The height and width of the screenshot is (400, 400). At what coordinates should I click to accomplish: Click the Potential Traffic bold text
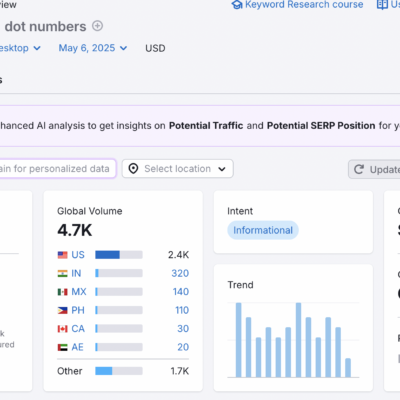coord(206,126)
